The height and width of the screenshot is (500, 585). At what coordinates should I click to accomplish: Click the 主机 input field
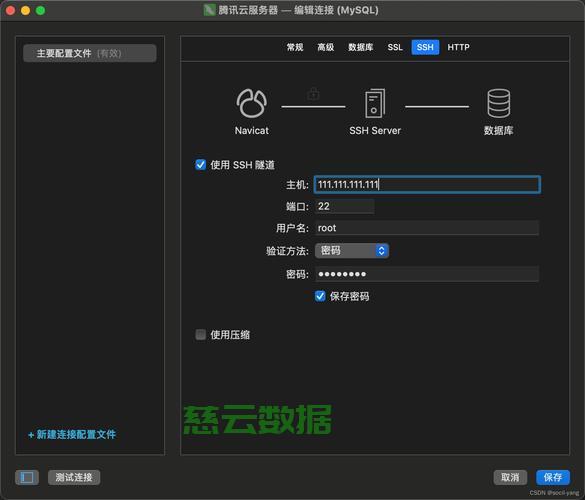pos(427,184)
